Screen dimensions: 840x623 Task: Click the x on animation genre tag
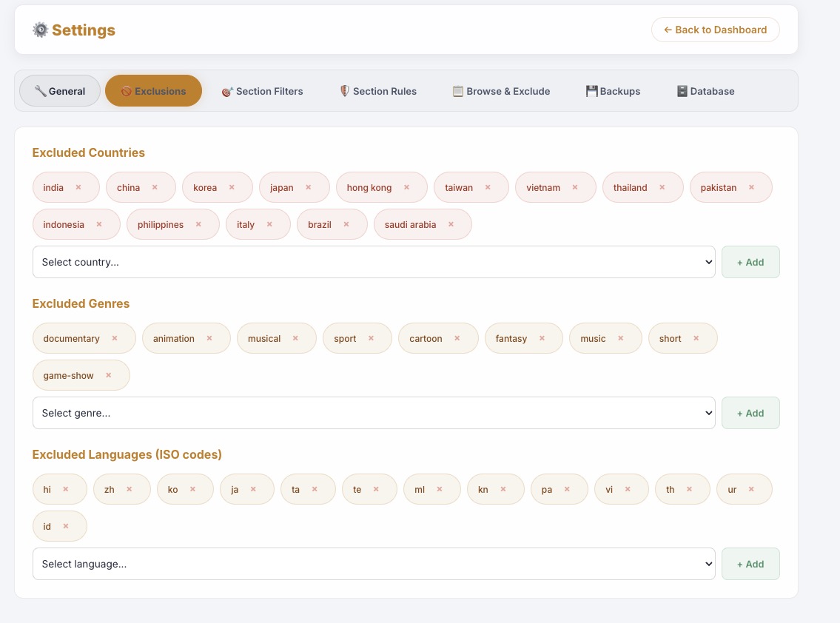(x=209, y=339)
